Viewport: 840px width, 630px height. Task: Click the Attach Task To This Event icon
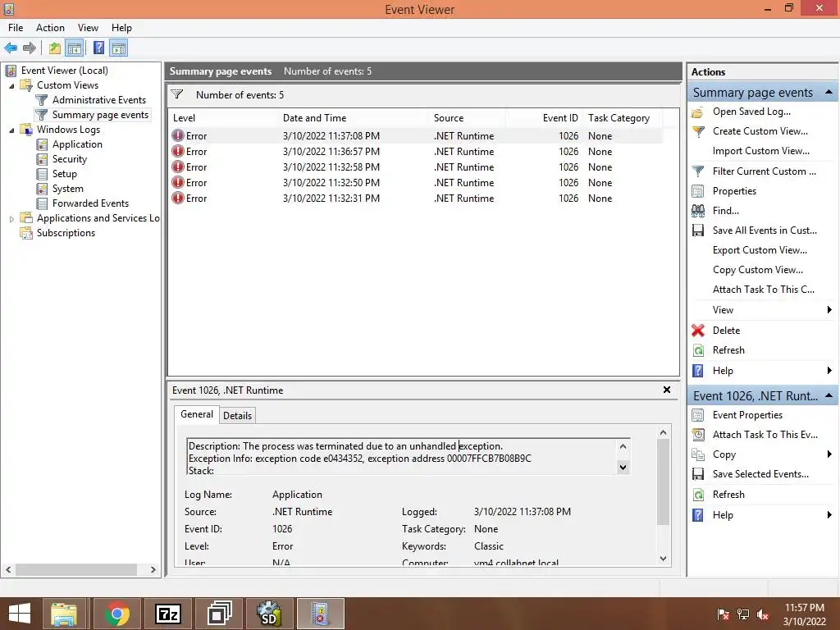coord(698,435)
